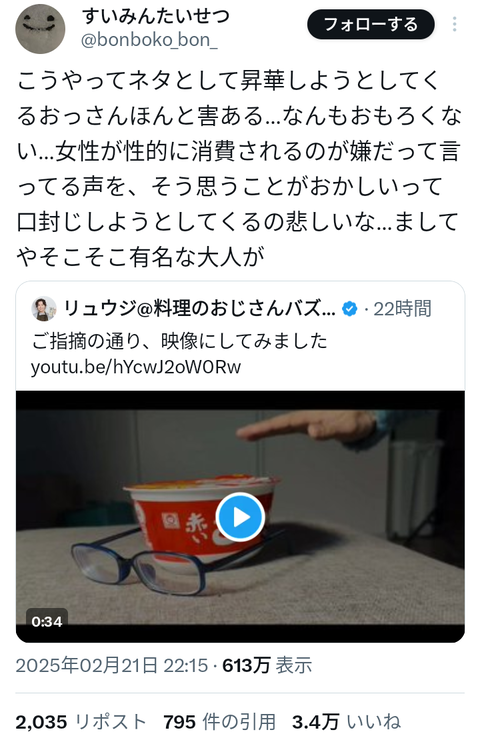Click the blue verified badge icon

[350, 309]
